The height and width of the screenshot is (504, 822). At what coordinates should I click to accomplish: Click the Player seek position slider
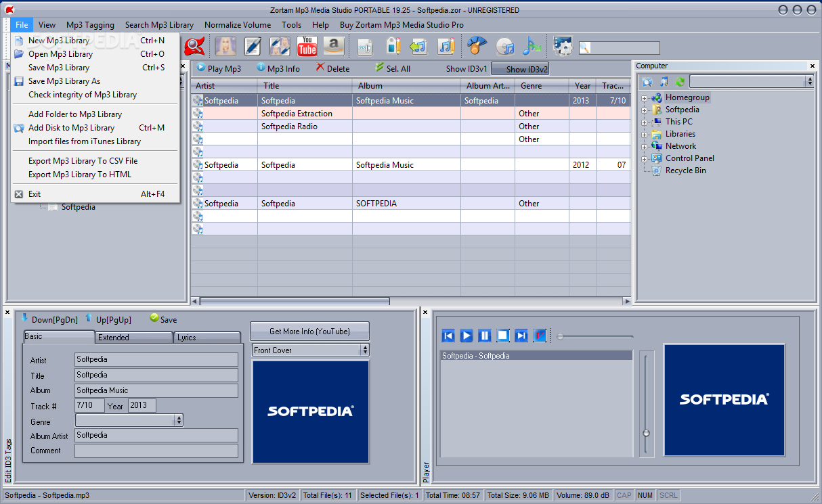[594, 336]
